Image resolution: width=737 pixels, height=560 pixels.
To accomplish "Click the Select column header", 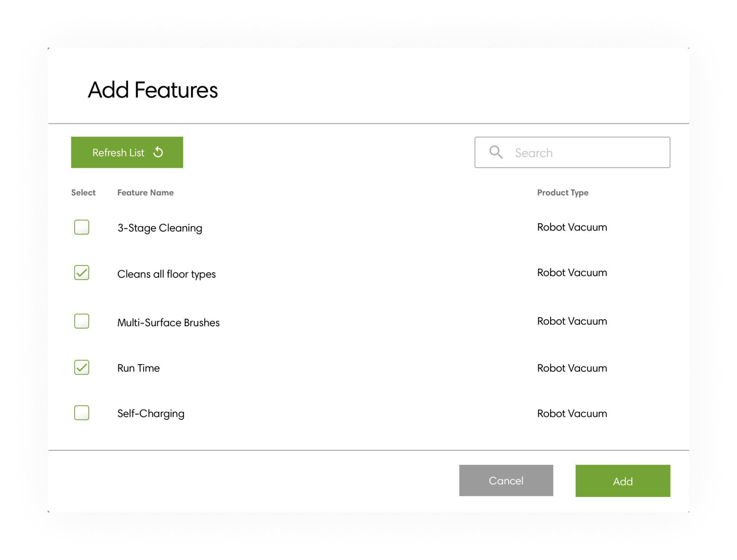I will (83, 192).
